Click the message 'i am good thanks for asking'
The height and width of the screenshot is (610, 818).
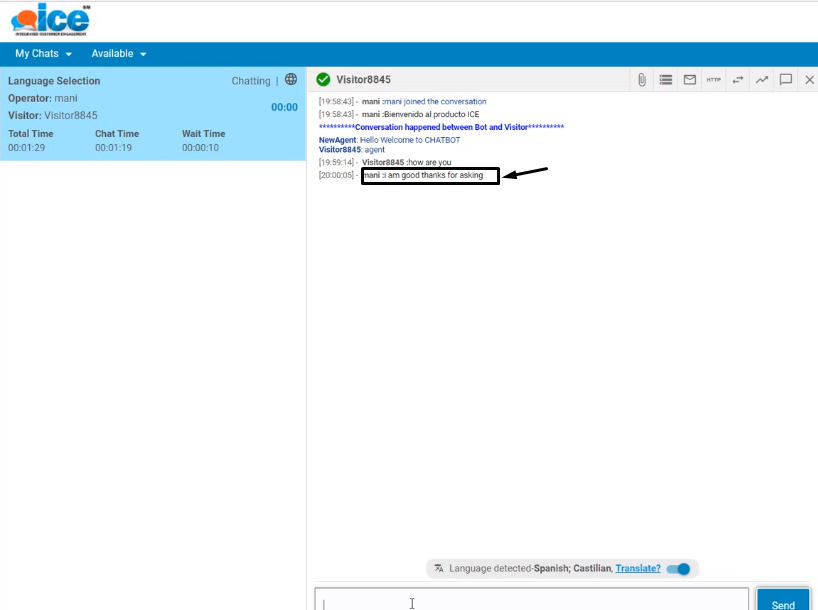pos(430,176)
